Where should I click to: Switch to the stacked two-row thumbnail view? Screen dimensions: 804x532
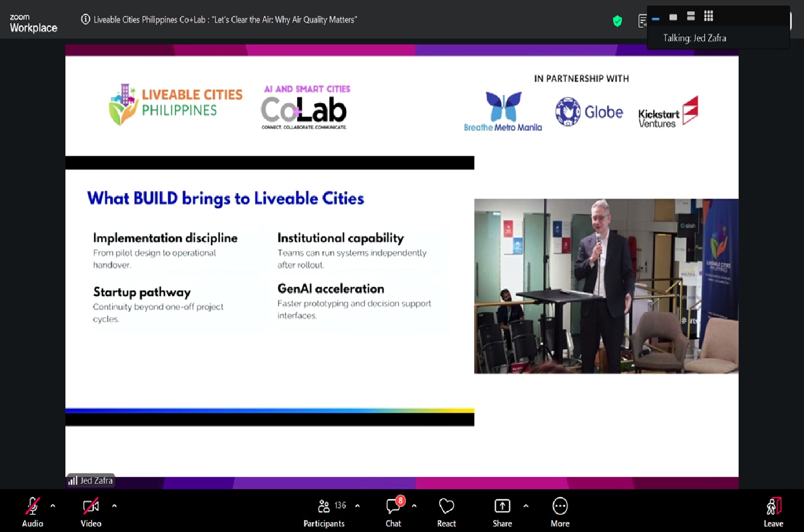tap(691, 17)
